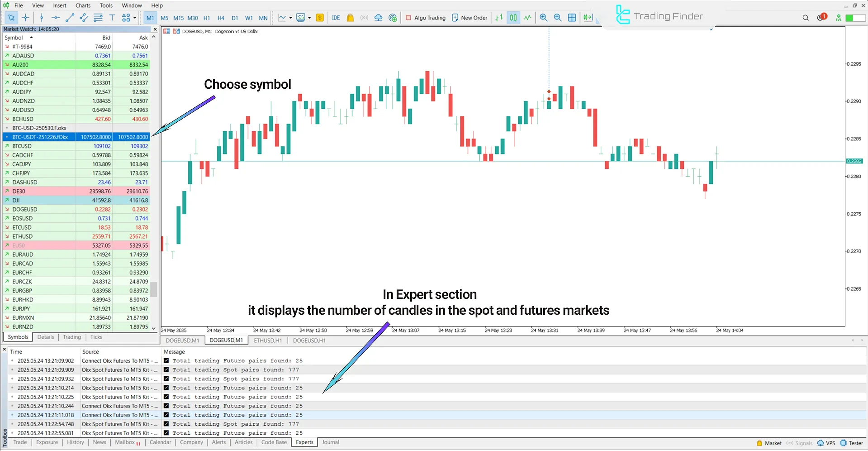Switch chart to candlestick display mode
The height and width of the screenshot is (451, 868).
click(513, 18)
